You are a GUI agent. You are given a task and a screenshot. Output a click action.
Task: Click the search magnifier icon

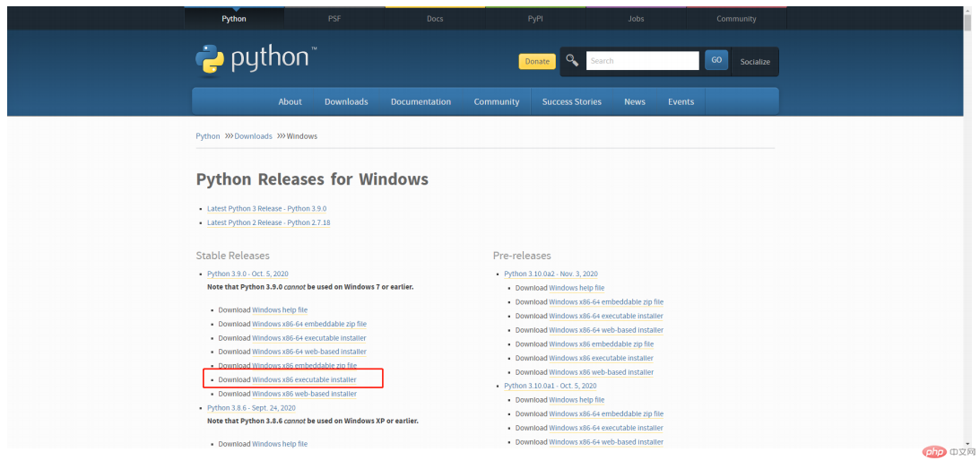(x=572, y=60)
